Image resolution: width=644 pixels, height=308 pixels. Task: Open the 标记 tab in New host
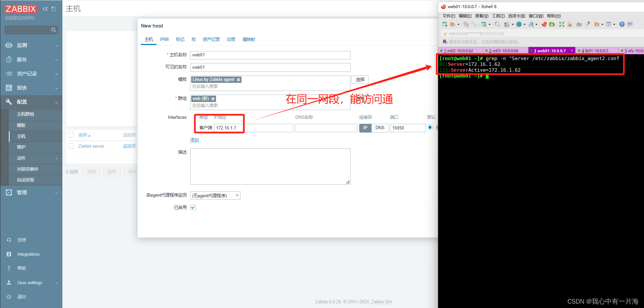click(180, 39)
